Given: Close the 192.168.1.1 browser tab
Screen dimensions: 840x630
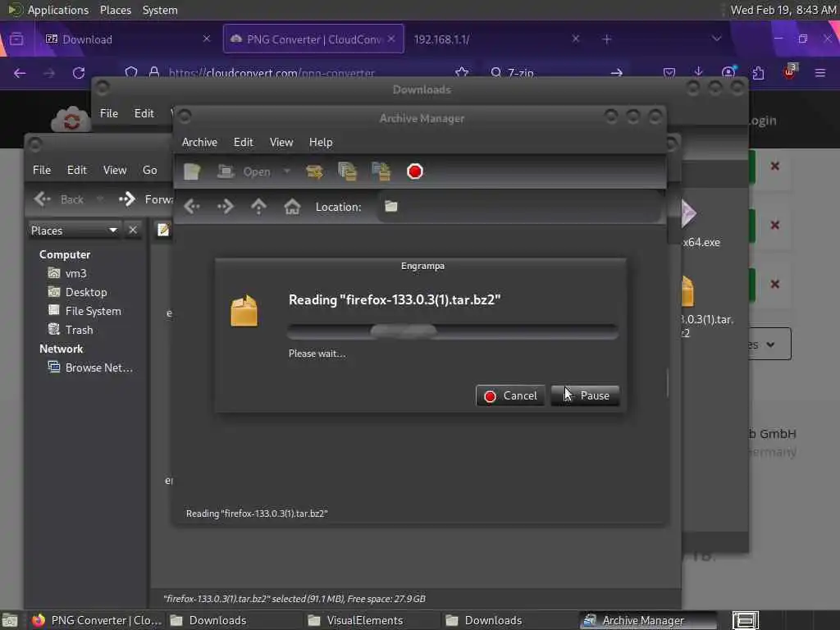Looking at the screenshot, I should point(575,39).
